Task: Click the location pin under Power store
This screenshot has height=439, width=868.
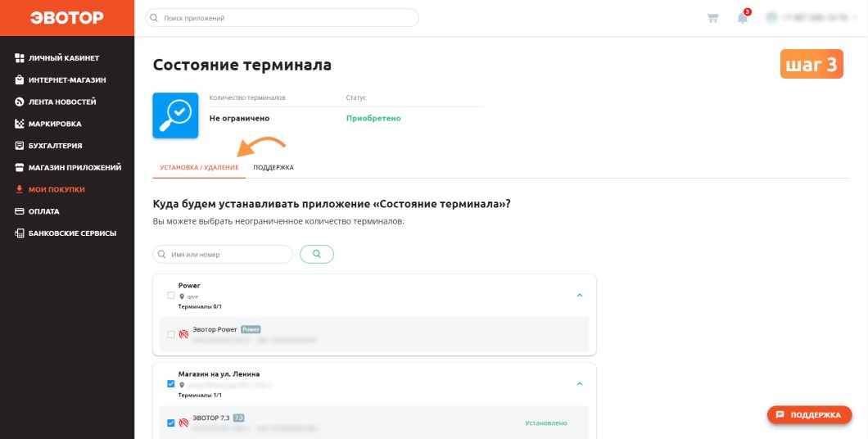Action: (182, 296)
